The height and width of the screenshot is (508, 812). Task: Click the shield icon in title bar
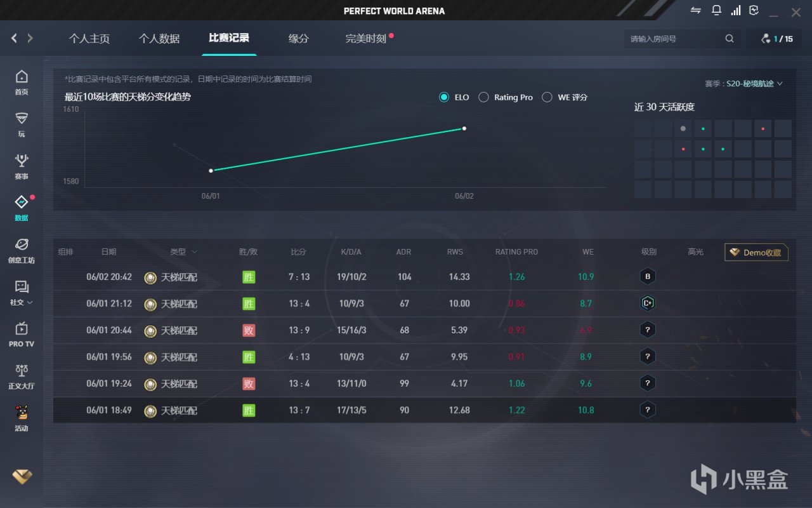(x=754, y=10)
